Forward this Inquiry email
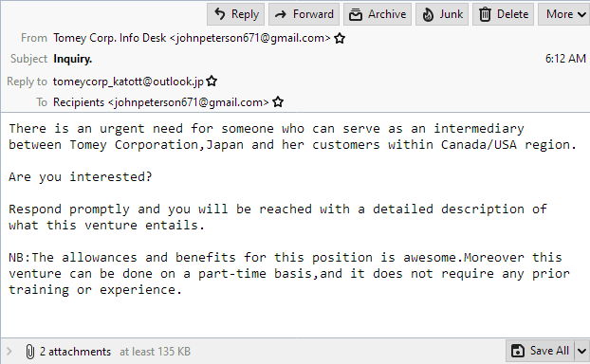590x364 pixels. click(x=304, y=14)
